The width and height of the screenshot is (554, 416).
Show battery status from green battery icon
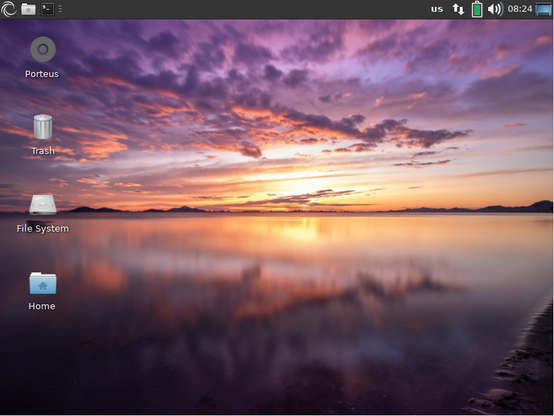[x=477, y=9]
